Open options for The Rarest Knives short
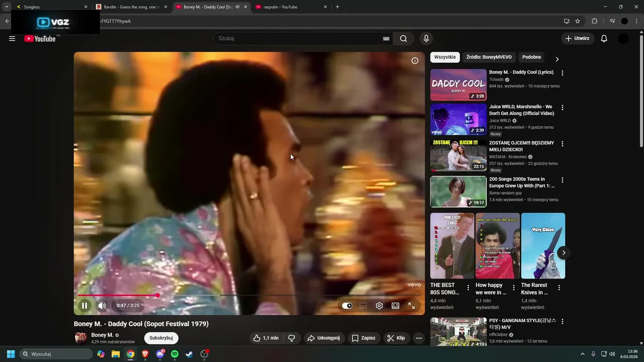The image size is (644, 362). coord(559,288)
